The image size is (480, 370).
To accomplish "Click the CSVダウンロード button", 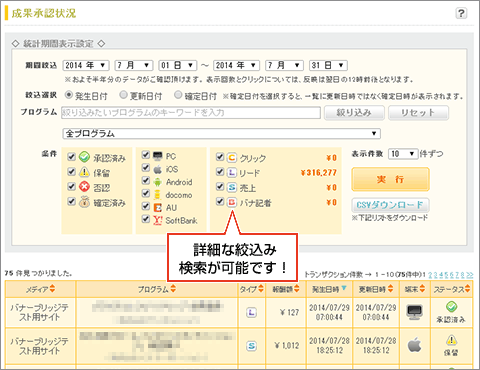I will coord(390,205).
